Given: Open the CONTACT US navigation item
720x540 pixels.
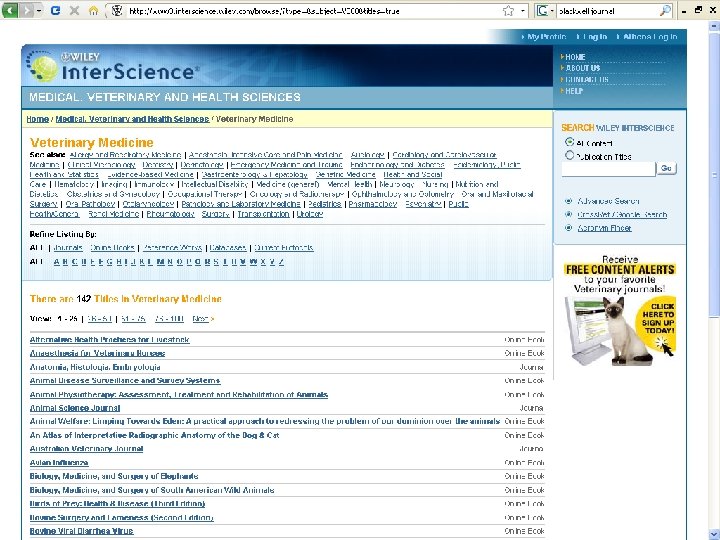Looking at the screenshot, I should point(587,79).
